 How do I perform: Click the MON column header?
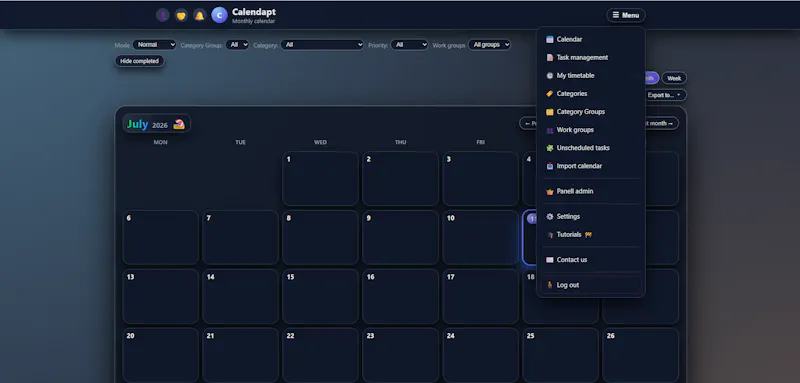coord(160,142)
